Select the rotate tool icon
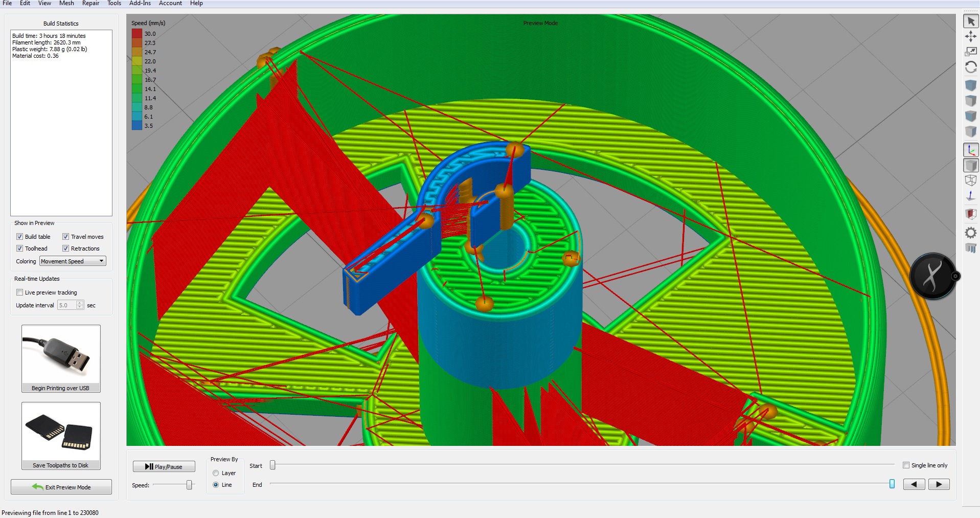 pyautogui.click(x=970, y=67)
